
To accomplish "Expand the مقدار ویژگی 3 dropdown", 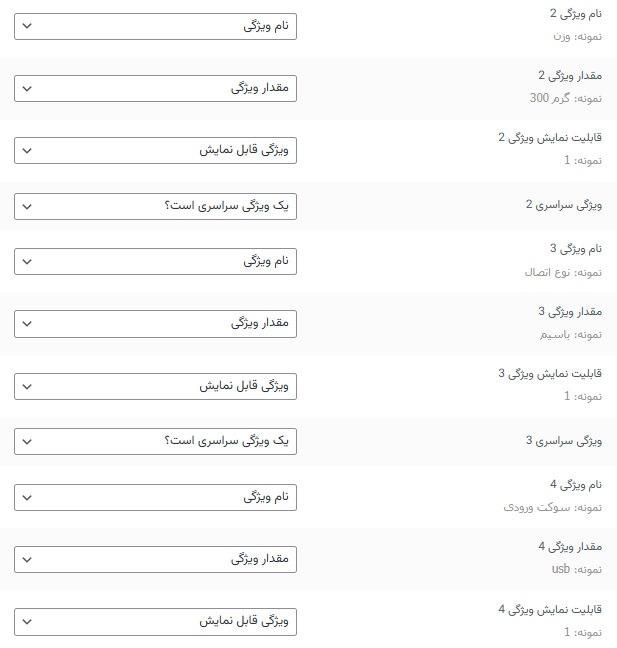I will click(x=155, y=324).
